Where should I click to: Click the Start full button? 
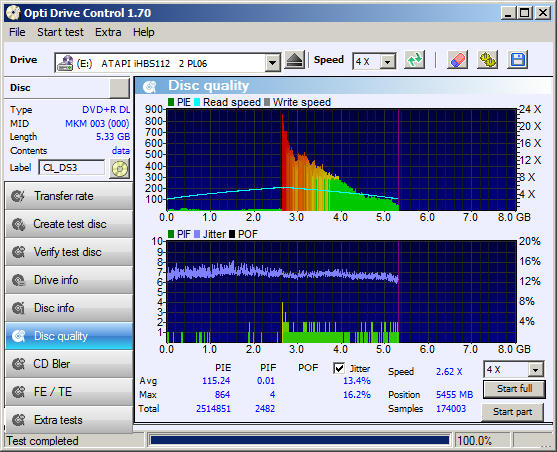(x=514, y=389)
